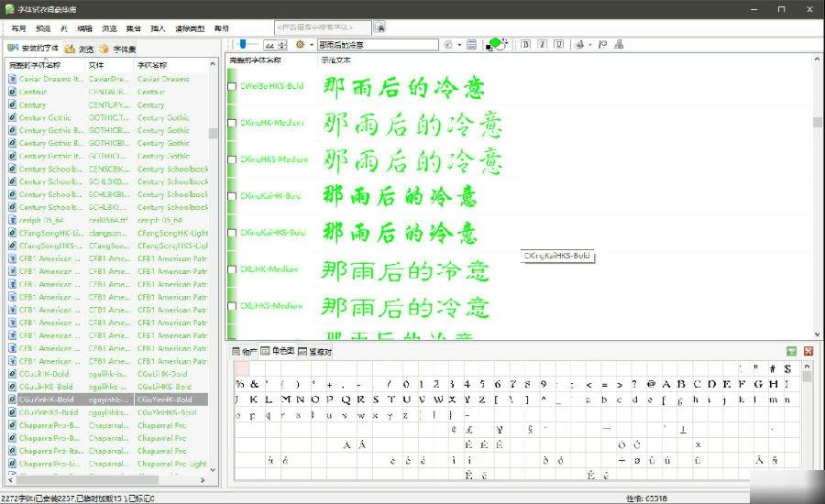This screenshot has height=504, width=825.
Task: Open the dropdown arrow next to gear icon
Action: pyautogui.click(x=312, y=45)
